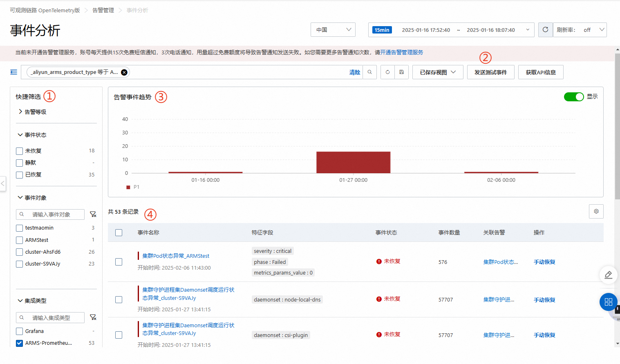
Task: Click the 发送测试事件 button
Action: click(491, 72)
